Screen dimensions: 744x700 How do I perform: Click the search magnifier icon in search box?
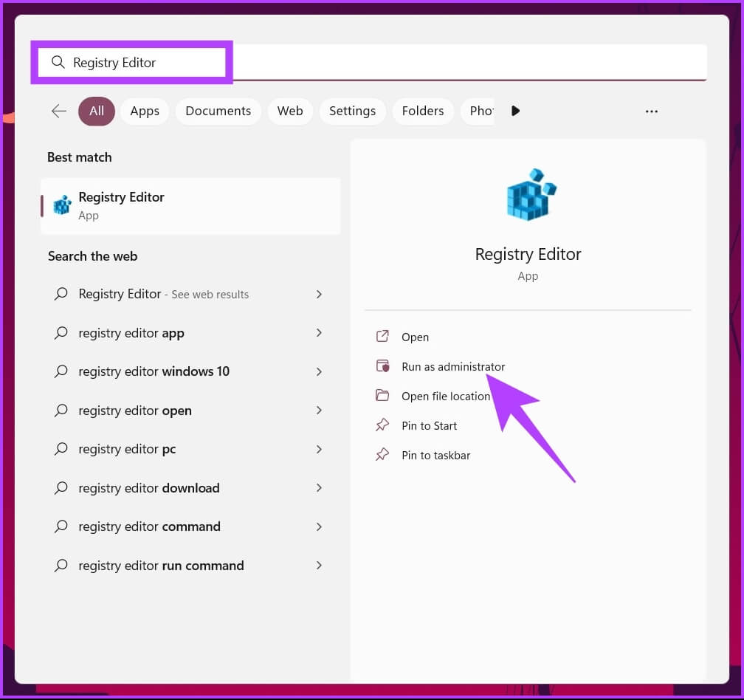[x=58, y=62]
